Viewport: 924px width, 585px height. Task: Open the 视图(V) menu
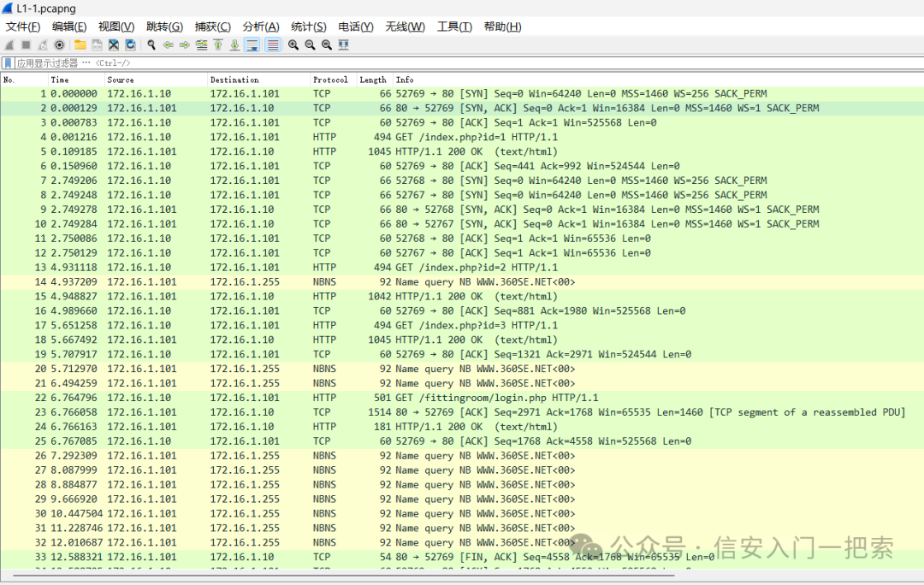[116, 27]
